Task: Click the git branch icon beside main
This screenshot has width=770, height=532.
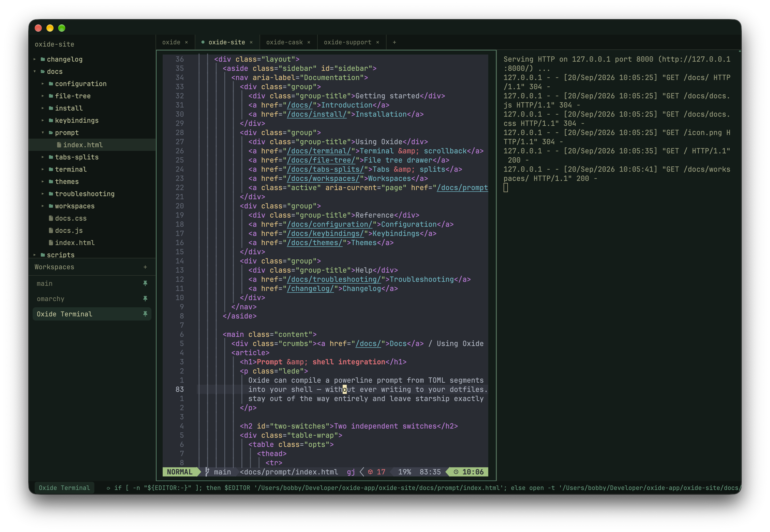Action: pyautogui.click(x=208, y=472)
